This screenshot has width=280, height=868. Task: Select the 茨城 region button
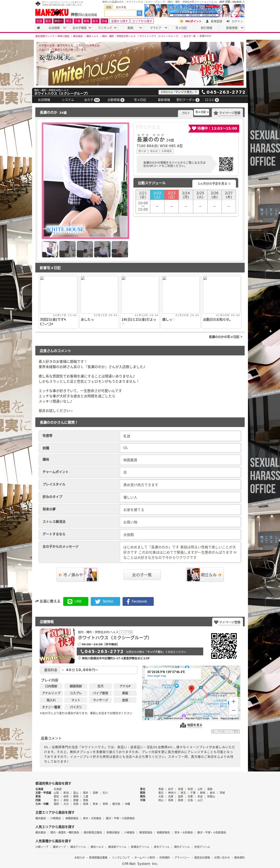(104, 21)
